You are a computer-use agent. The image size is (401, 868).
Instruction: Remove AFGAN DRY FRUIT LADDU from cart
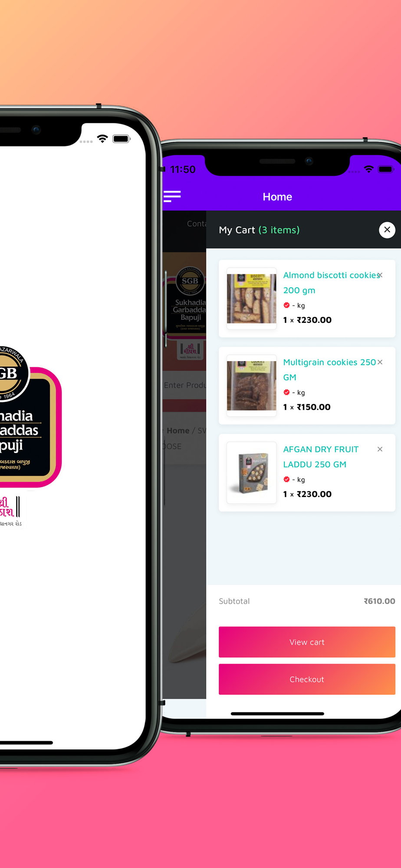380,449
